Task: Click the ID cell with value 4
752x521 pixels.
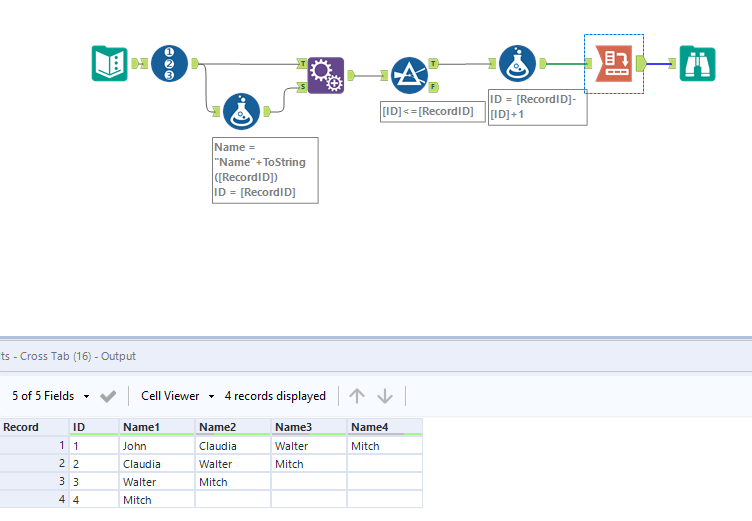Action: (94, 499)
